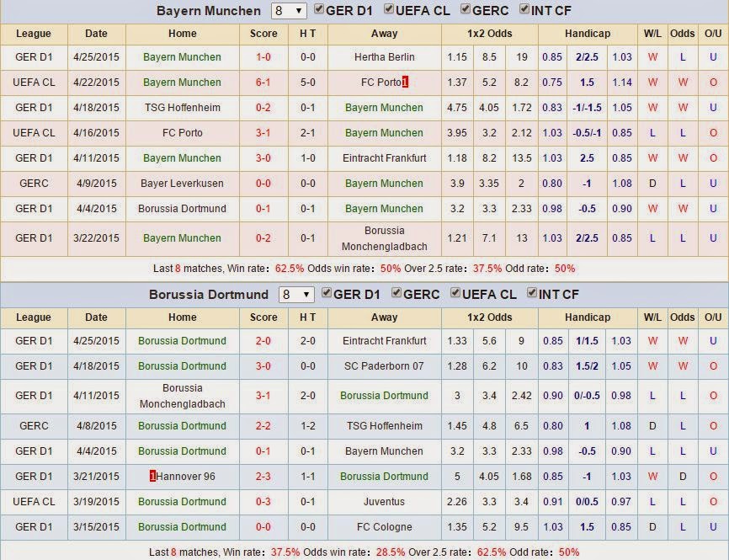Click Eintracht Frankfurt in Borussia Dortmund table
This screenshot has width=729, height=560.
384,341
